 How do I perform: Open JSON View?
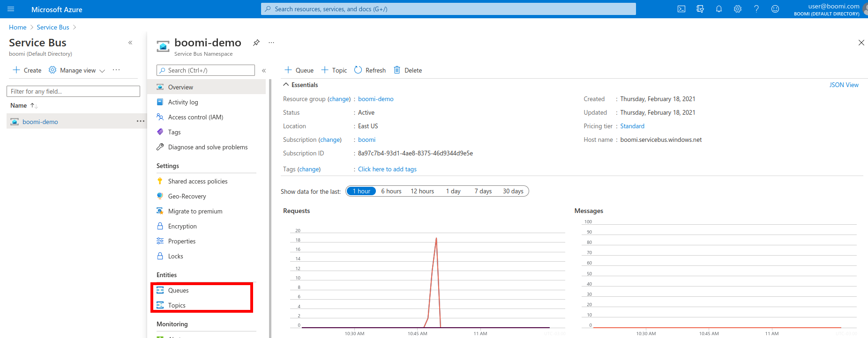point(844,85)
